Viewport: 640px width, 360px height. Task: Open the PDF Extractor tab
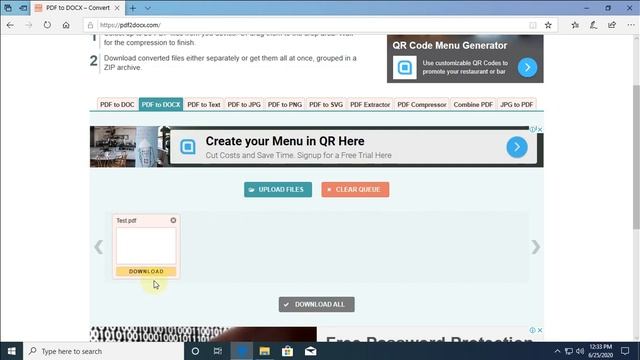coord(370,104)
